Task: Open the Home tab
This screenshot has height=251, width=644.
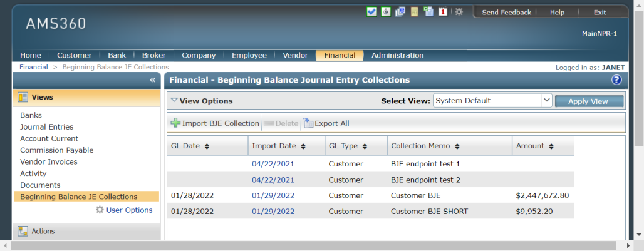Action: 31,55
